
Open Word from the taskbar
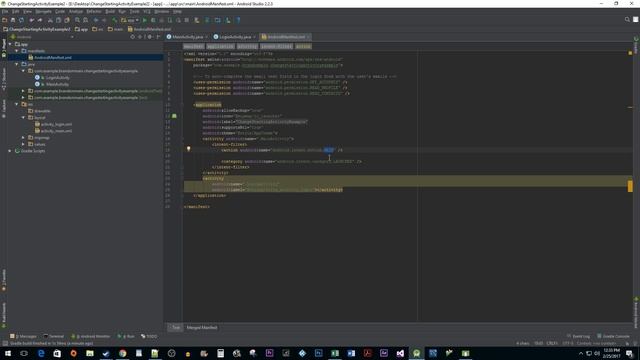(x=351, y=353)
